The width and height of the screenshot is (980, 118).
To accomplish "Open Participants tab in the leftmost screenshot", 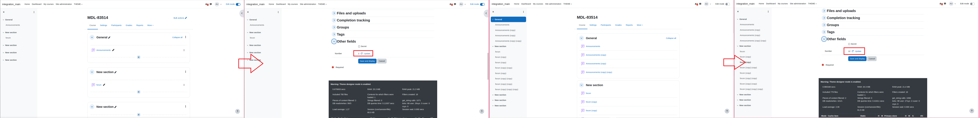I will tap(116, 25).
